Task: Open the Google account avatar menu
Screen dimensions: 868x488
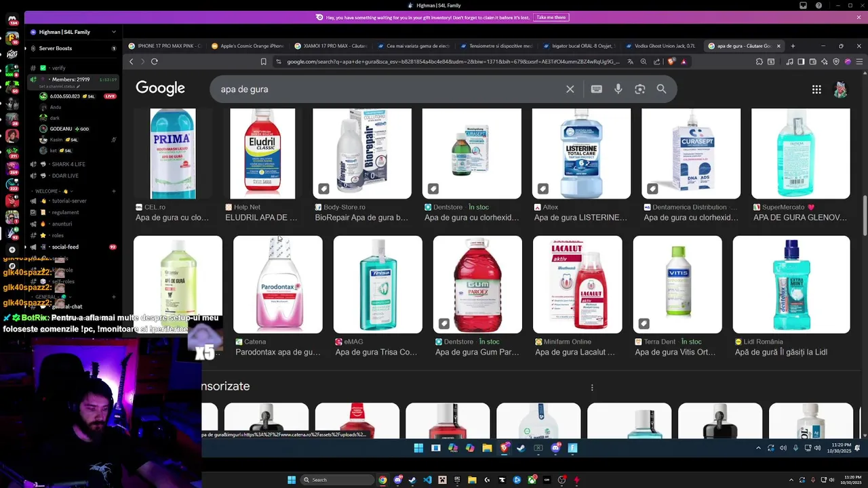Action: pos(841,89)
